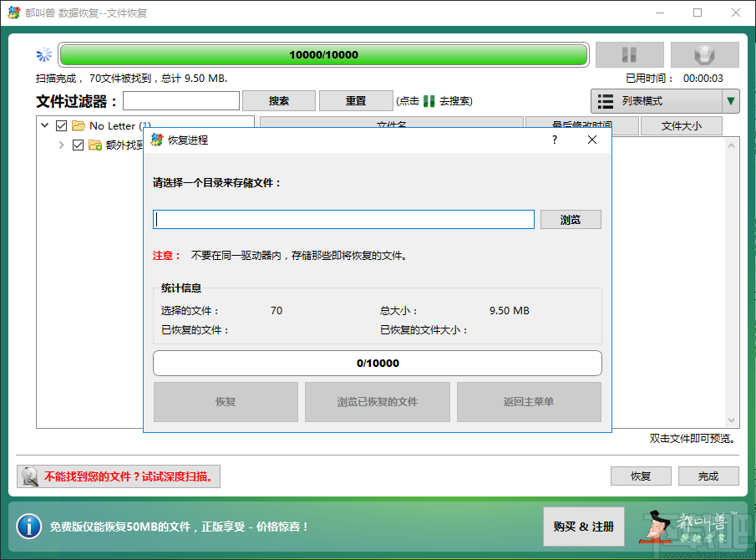This screenshot has height=560, width=756.
Task: Click the file list scrollbar up arrow
Action: (732, 145)
